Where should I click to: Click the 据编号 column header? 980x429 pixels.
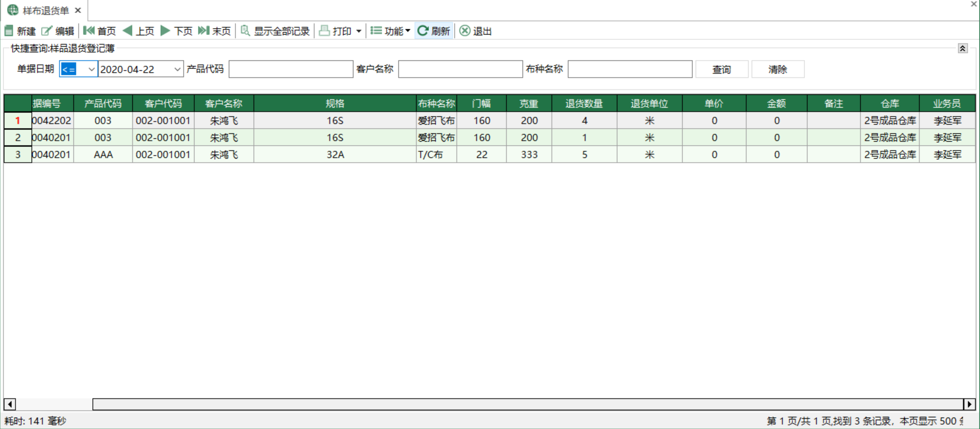[x=52, y=103]
